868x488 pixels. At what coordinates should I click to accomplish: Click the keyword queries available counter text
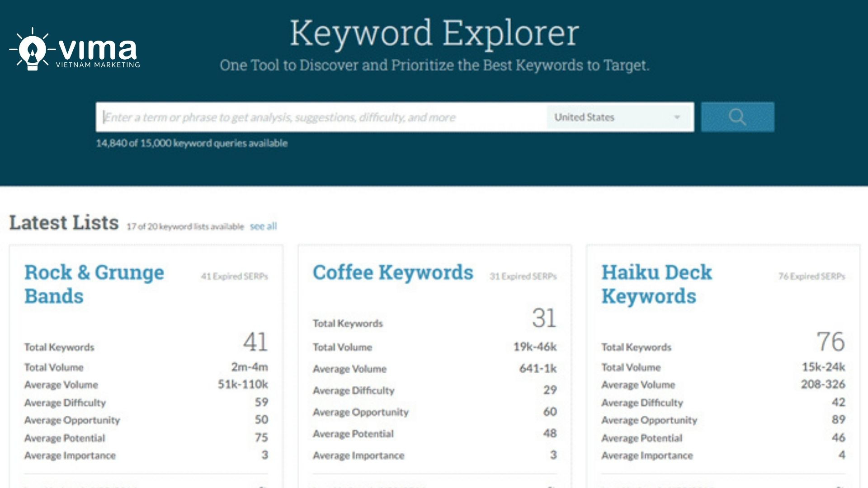[192, 143]
